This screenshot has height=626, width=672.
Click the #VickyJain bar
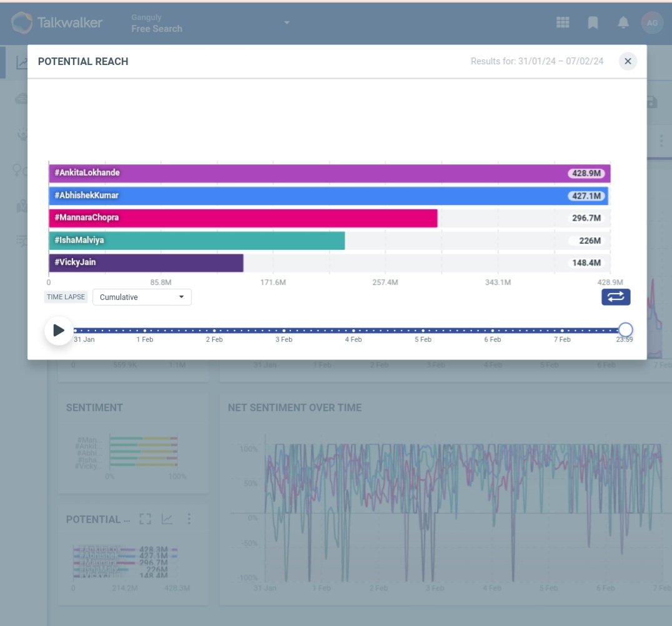pyautogui.click(x=146, y=263)
